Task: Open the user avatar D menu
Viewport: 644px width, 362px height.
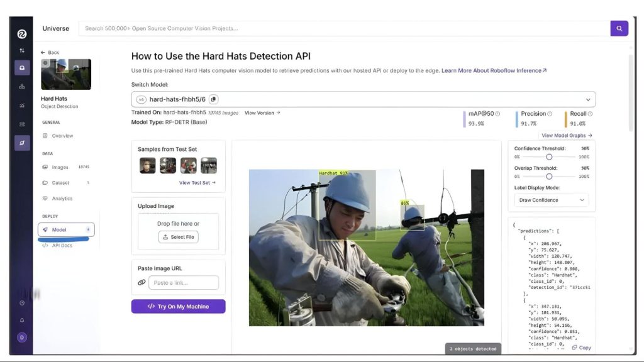Action: click(x=22, y=337)
